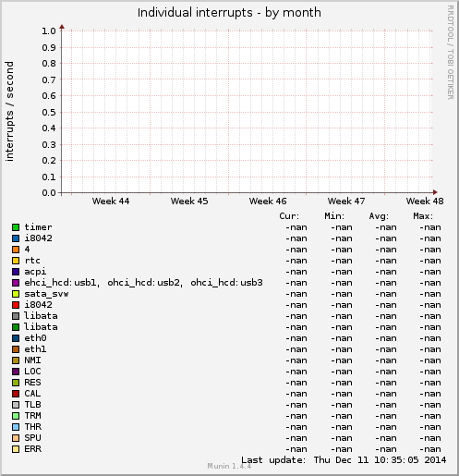Click the 'LOC' legend label
Viewport: 459px width, 476px height.
tap(32, 372)
